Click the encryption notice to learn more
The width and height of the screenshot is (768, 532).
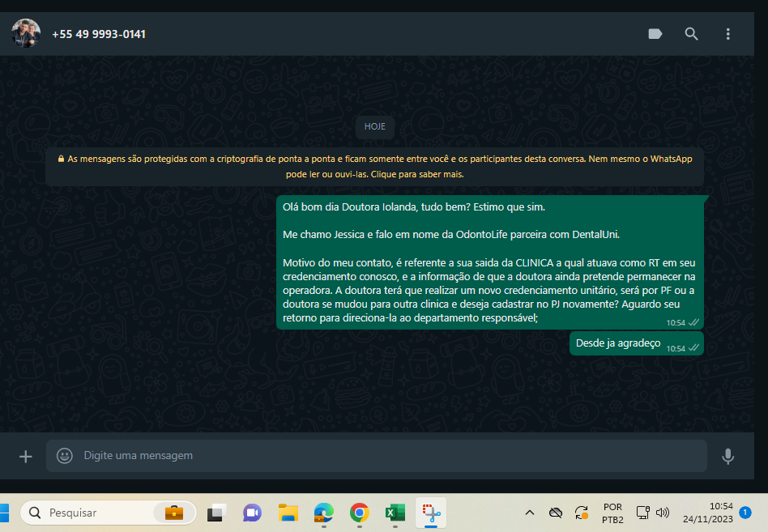coord(374,167)
